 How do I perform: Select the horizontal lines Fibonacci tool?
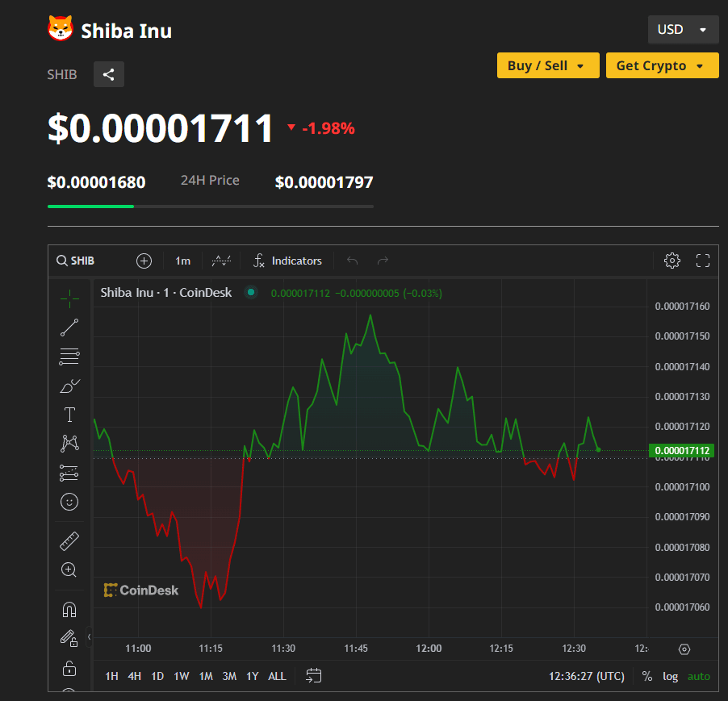point(69,357)
